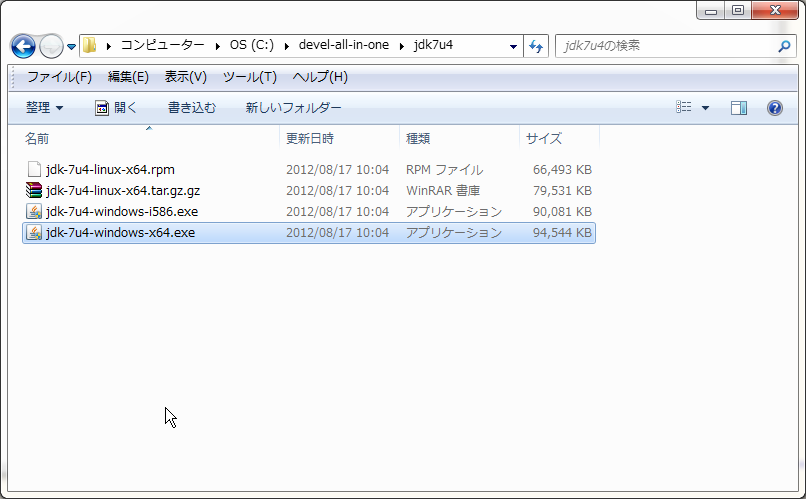The width and height of the screenshot is (806, 499).
Task: Change view using the view icon
Action: coord(683,107)
